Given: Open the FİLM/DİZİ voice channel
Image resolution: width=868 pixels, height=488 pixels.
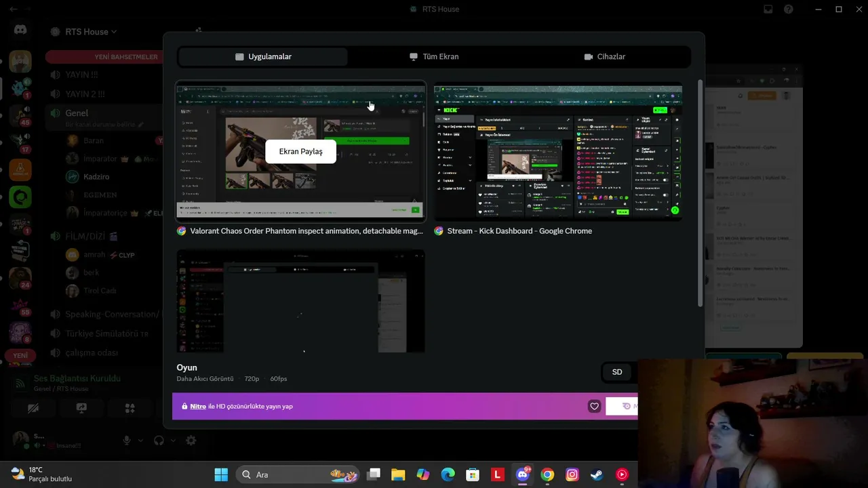Looking at the screenshot, I should tap(92, 237).
